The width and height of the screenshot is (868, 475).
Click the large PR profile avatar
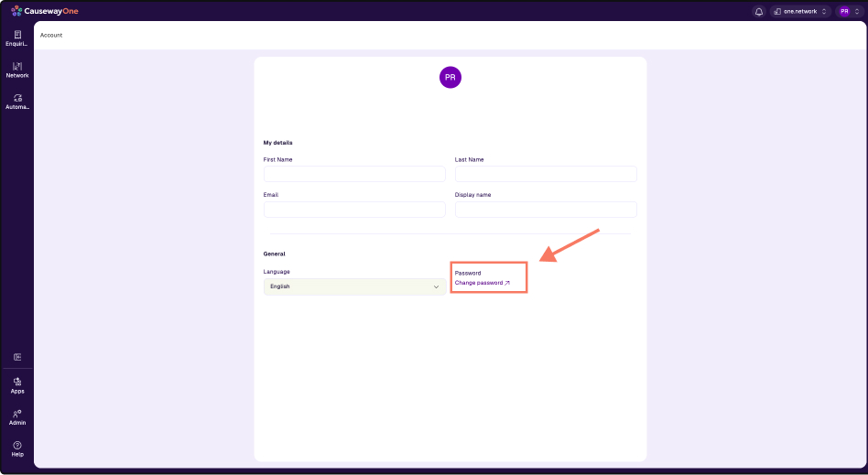pos(450,78)
